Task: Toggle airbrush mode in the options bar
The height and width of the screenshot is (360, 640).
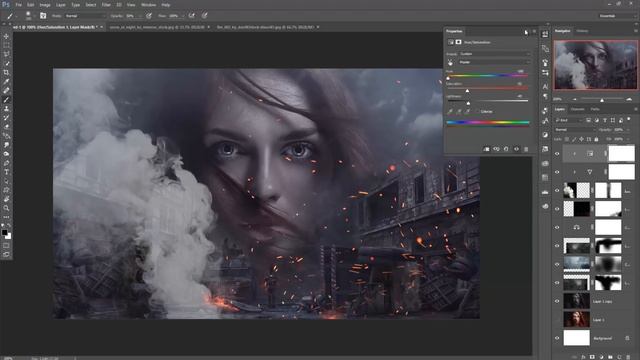Action: pyautogui.click(x=191, y=16)
